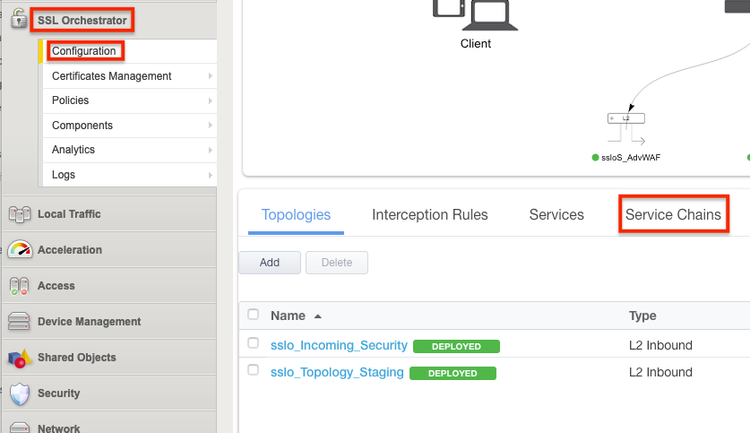Open the Policies menu item
This screenshot has width=750, height=433.
[129, 100]
